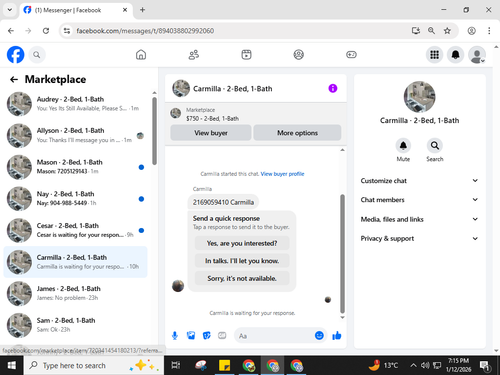The width and height of the screenshot is (500, 375).
Task: Expand Privacy & support section
Action: point(419,238)
